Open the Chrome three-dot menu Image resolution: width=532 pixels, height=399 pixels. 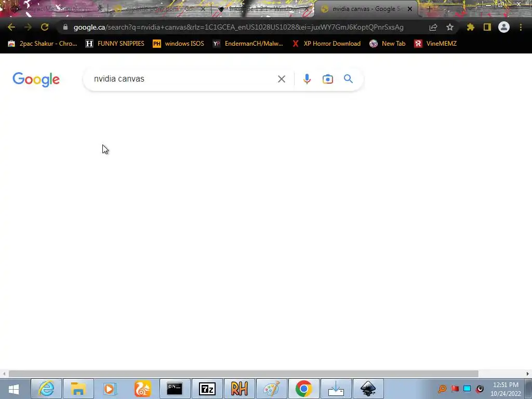tap(521, 27)
